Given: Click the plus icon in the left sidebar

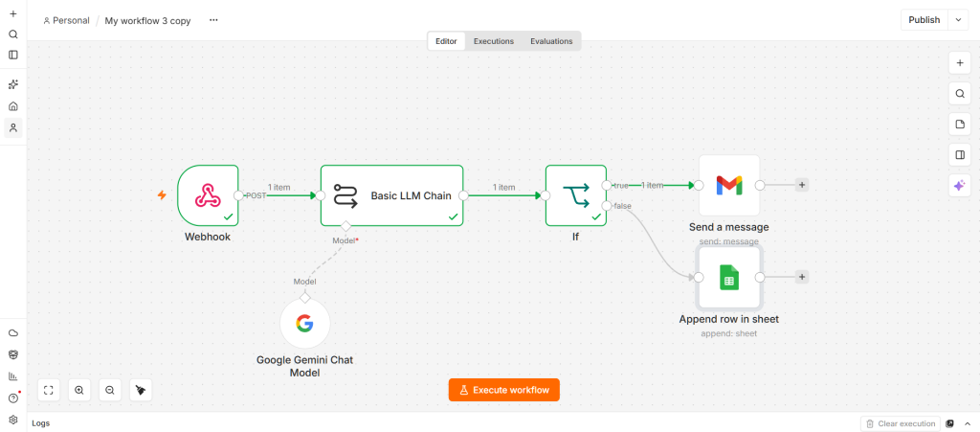Looking at the screenshot, I should [x=13, y=13].
